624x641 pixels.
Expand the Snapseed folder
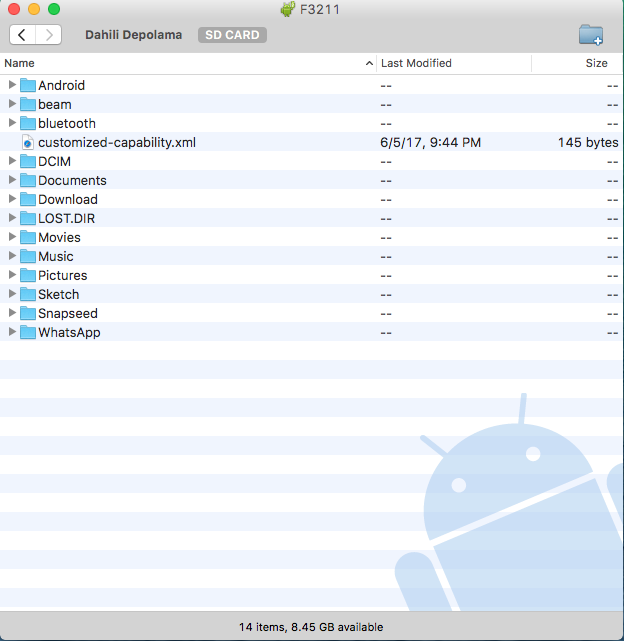tap(12, 313)
